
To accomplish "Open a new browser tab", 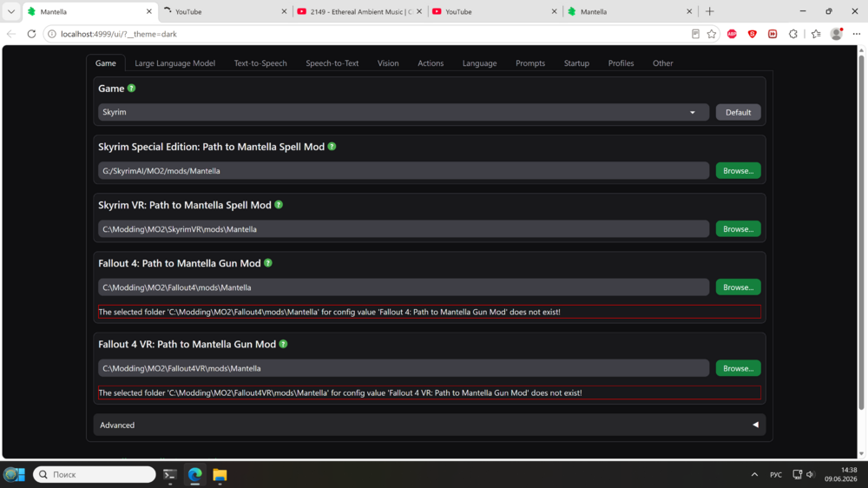I will [x=710, y=11].
